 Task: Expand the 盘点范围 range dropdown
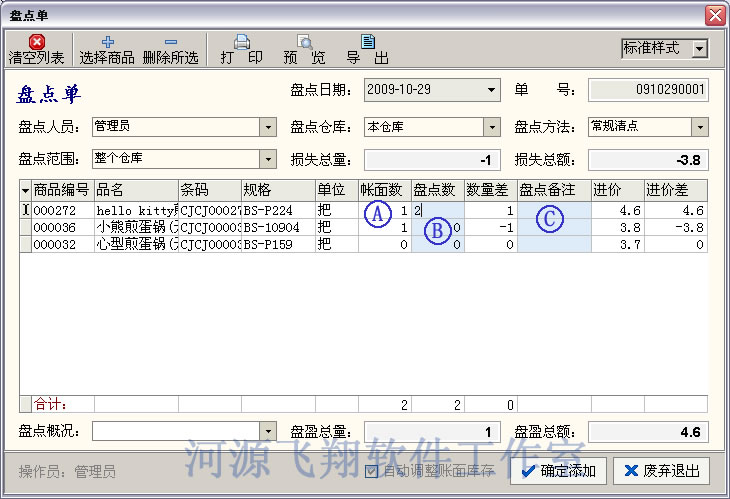pyautogui.click(x=267, y=159)
